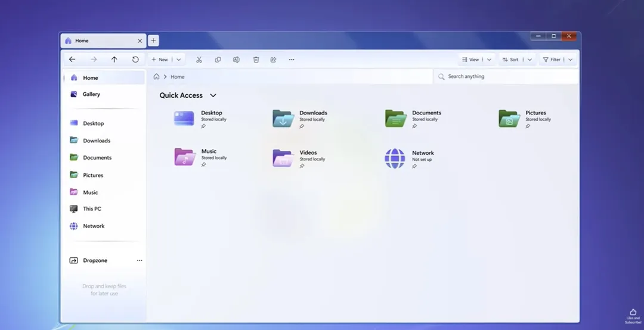Open the Videos folder tile
The image size is (644, 330).
click(x=283, y=158)
